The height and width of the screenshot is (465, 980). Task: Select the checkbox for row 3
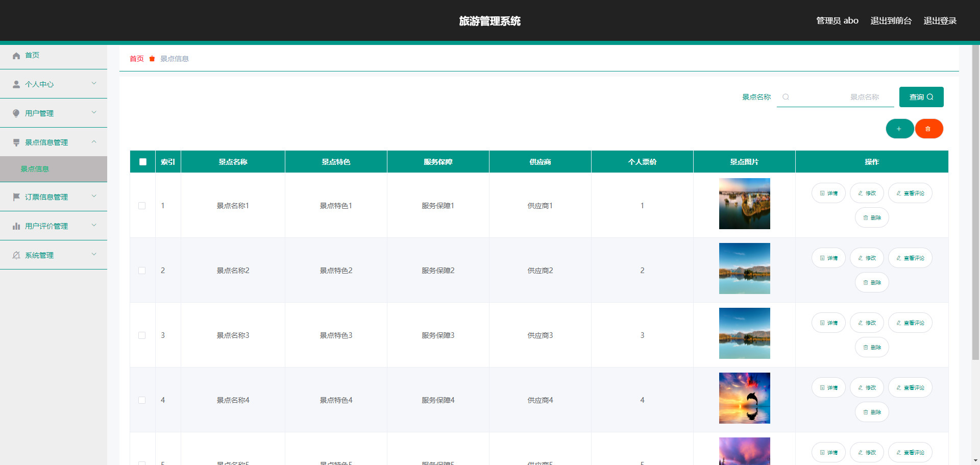tap(142, 335)
